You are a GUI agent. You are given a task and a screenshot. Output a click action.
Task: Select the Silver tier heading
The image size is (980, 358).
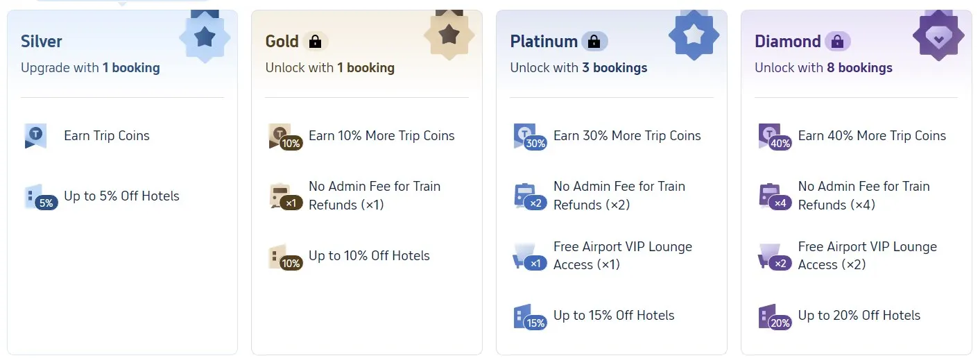[x=42, y=42]
